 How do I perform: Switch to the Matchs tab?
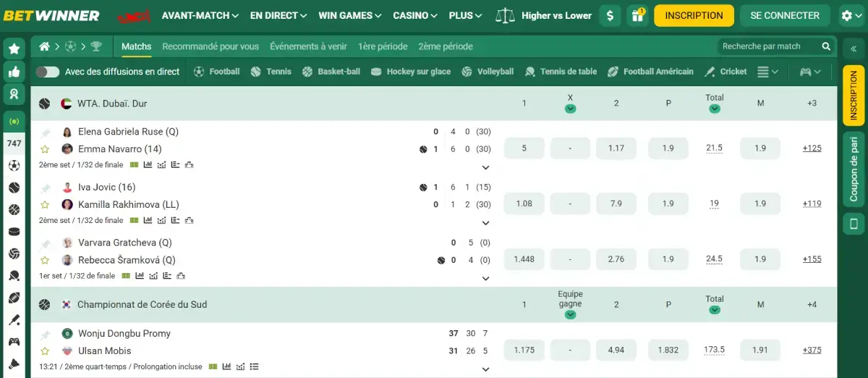[137, 46]
